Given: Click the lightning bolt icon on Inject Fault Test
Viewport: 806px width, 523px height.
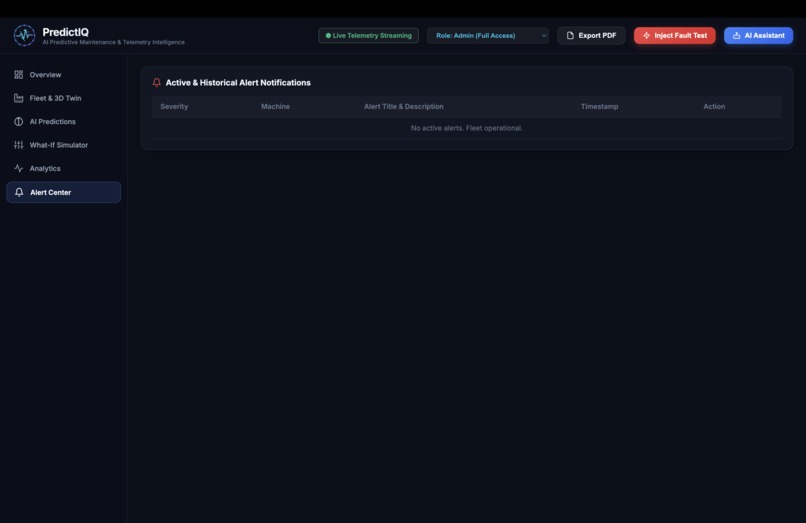Looking at the screenshot, I should [x=647, y=35].
